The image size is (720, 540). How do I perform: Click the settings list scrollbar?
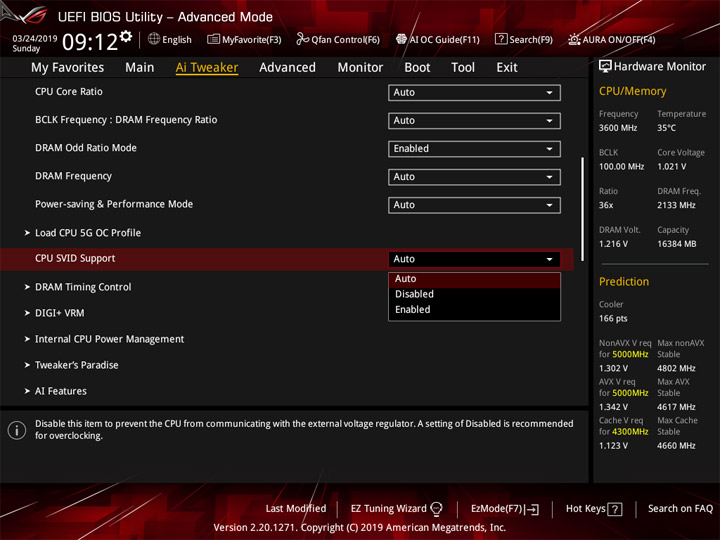[583, 209]
